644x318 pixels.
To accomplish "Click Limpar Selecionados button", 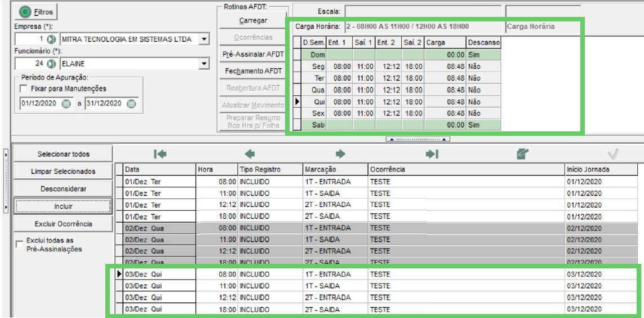I will (63, 171).
